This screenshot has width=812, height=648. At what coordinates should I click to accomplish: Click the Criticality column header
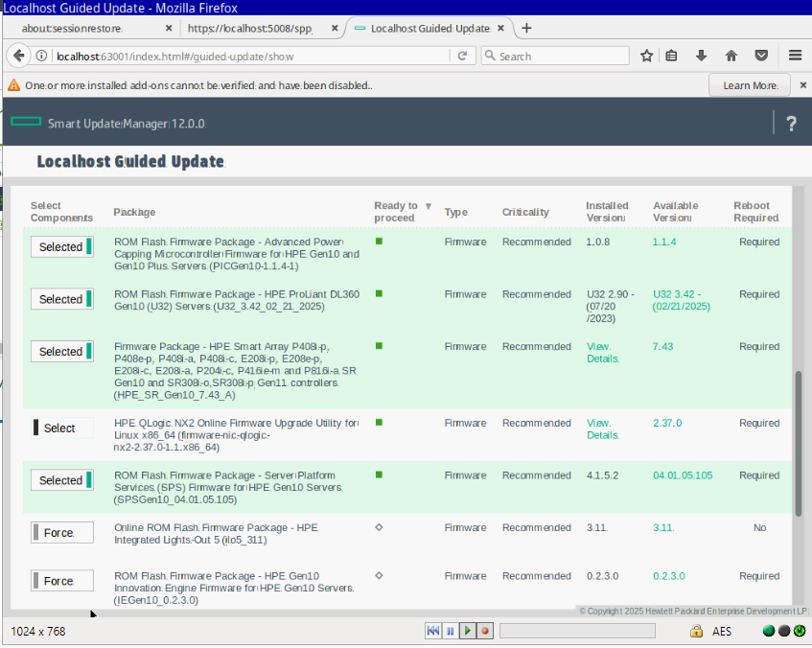tap(525, 212)
